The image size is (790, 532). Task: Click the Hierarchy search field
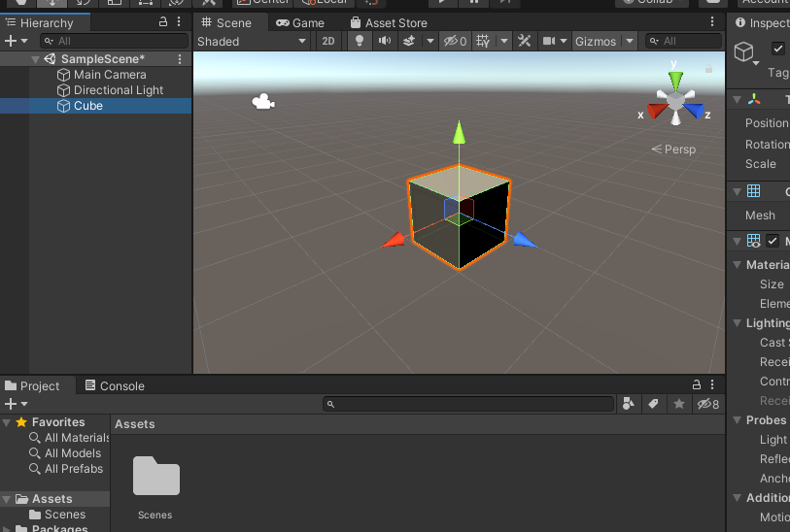click(x=114, y=41)
